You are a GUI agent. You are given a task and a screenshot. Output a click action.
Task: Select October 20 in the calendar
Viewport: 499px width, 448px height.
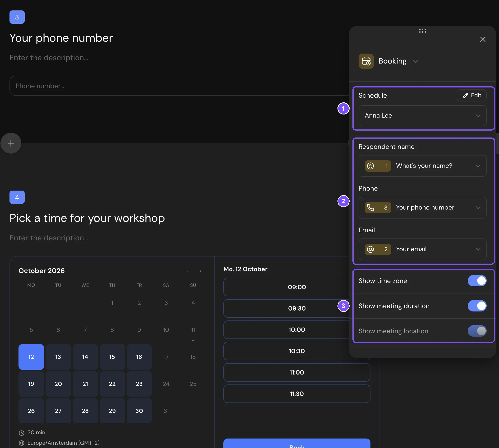(58, 384)
